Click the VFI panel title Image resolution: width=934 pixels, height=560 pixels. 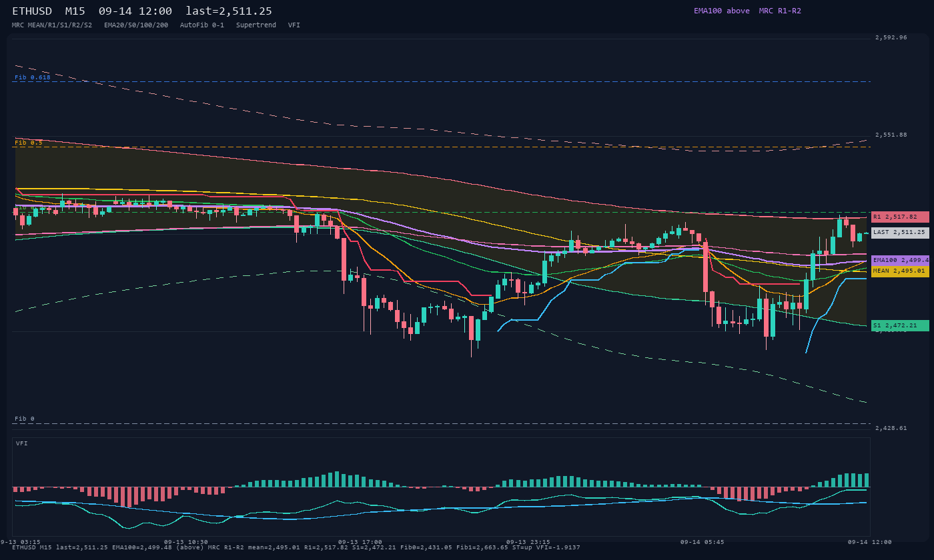[x=22, y=443]
